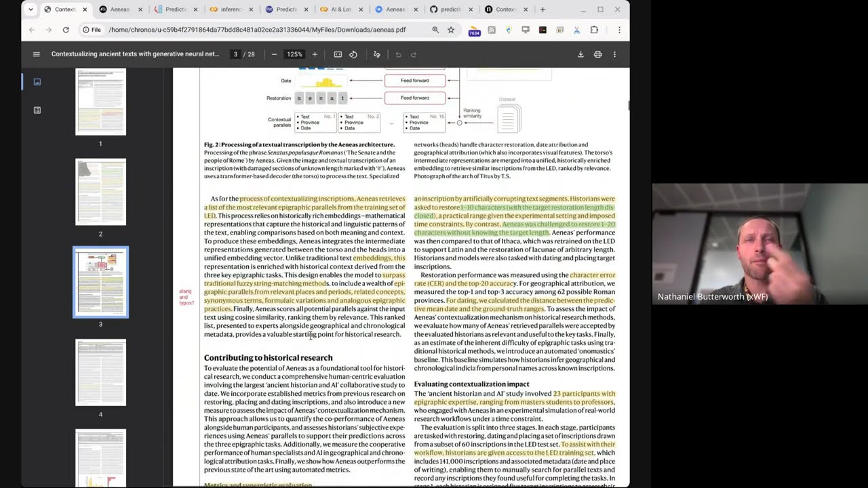Close the active Contextualizing tab
This screenshot has height=488, width=868.
click(x=84, y=9)
